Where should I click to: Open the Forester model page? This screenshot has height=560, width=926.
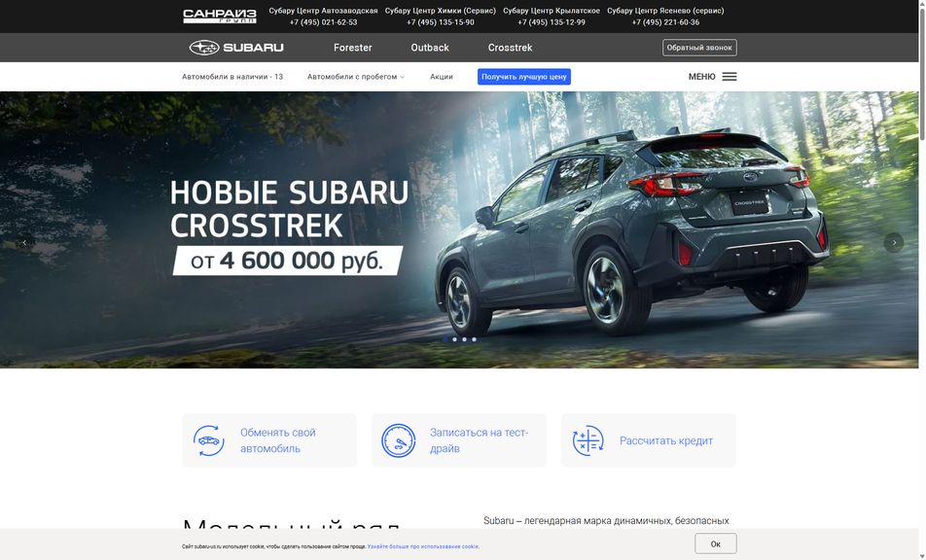(x=352, y=48)
